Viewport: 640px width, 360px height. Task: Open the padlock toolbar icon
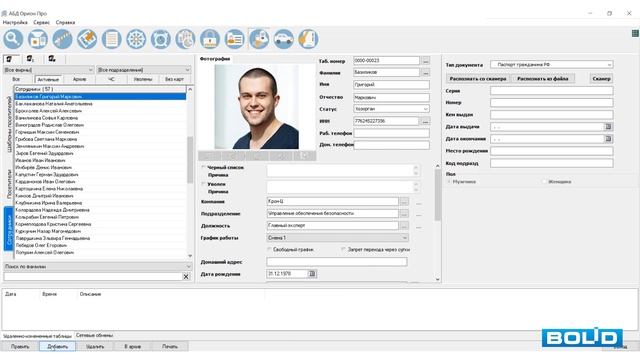(210, 39)
